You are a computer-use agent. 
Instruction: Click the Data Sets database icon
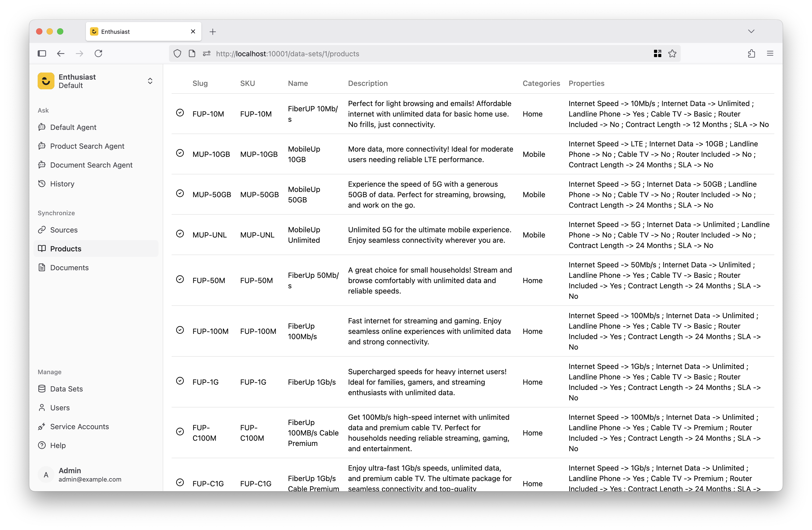pyautogui.click(x=42, y=389)
